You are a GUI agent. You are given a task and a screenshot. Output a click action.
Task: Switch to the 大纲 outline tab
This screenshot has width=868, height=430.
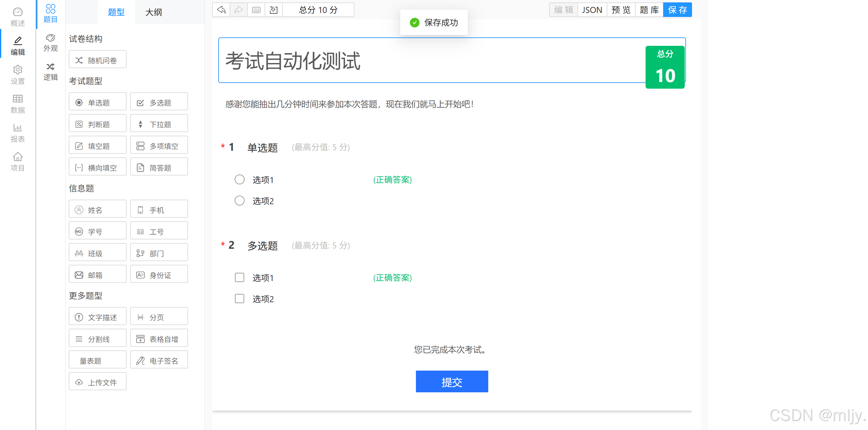coord(153,12)
